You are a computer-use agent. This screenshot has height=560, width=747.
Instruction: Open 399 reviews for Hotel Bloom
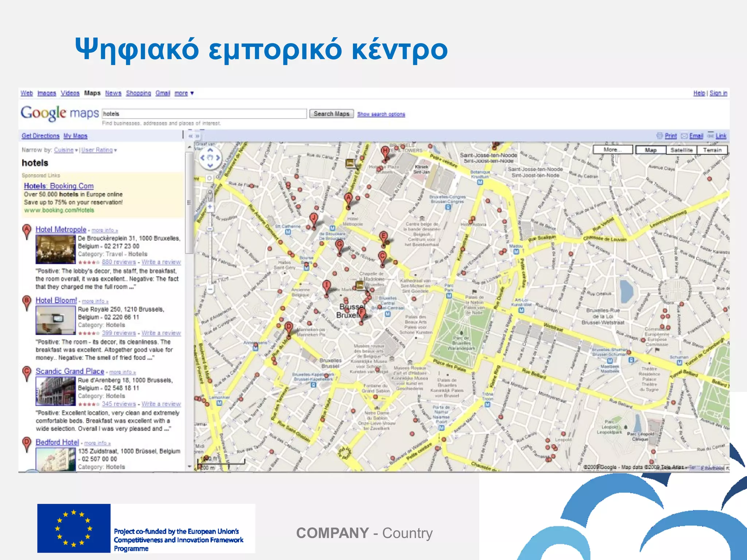(119, 333)
